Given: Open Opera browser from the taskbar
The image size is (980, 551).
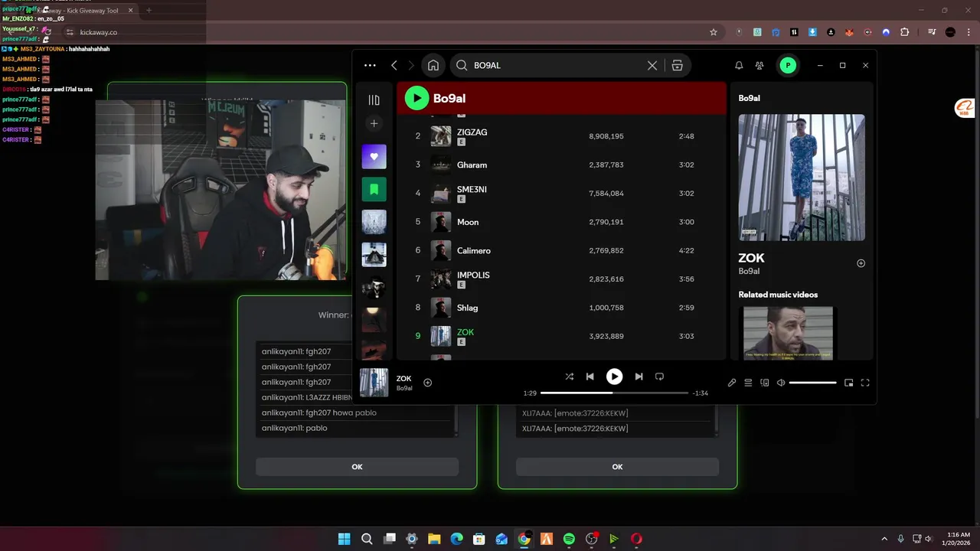Looking at the screenshot, I should tap(636, 539).
